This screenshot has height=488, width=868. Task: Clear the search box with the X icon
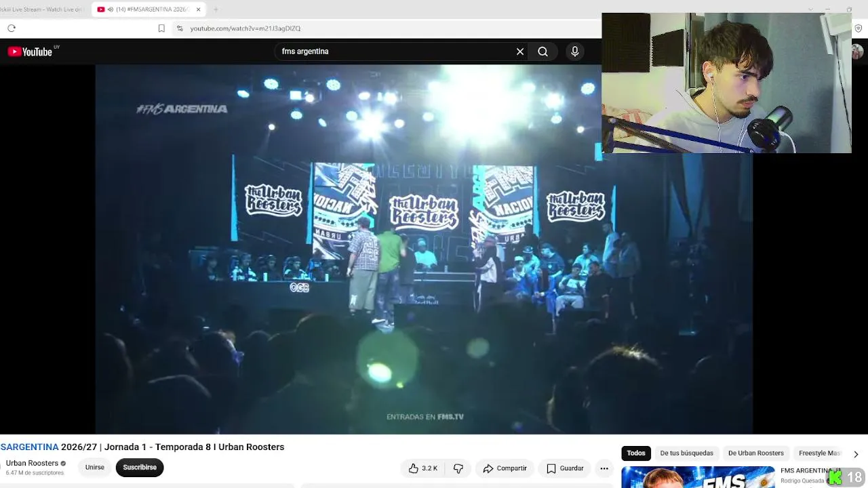pos(520,52)
